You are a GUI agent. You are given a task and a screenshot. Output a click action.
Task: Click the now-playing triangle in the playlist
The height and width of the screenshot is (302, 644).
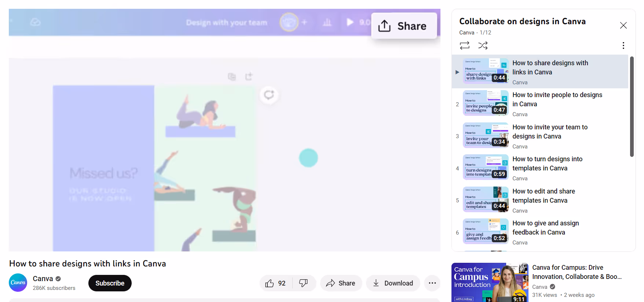tap(457, 72)
